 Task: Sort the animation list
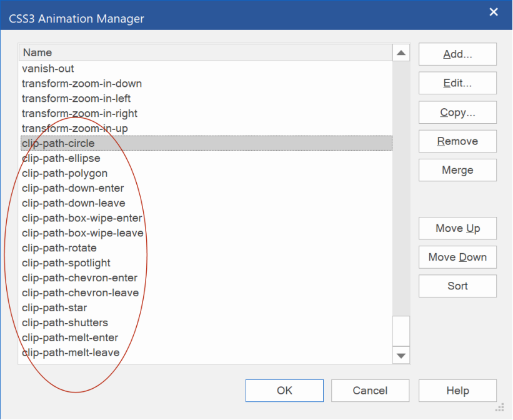(457, 286)
